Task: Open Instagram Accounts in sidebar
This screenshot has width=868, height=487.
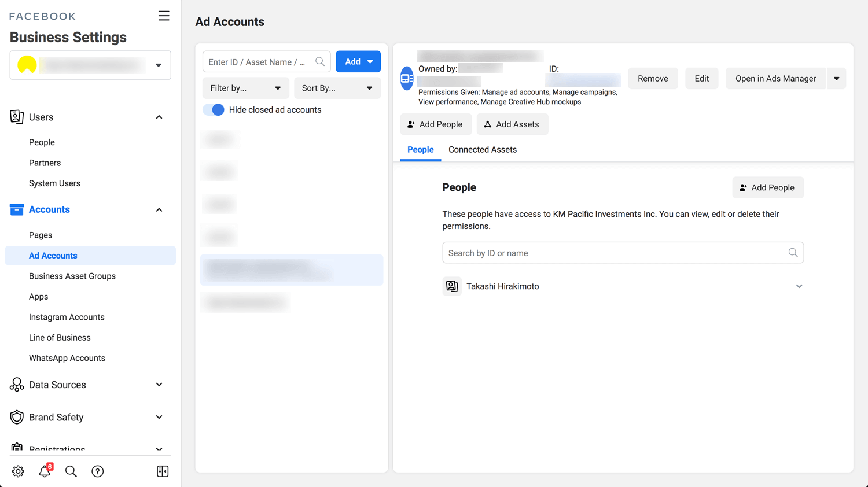Action: [67, 318]
